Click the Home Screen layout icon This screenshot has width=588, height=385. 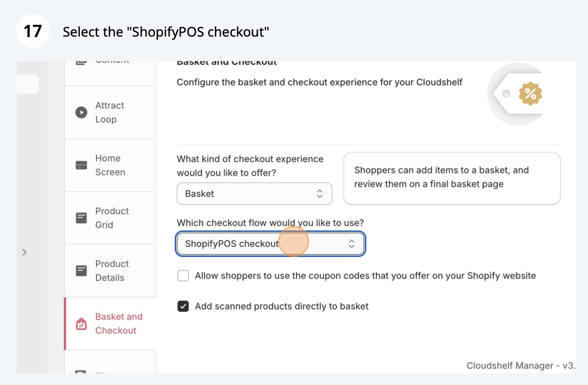[81, 165]
